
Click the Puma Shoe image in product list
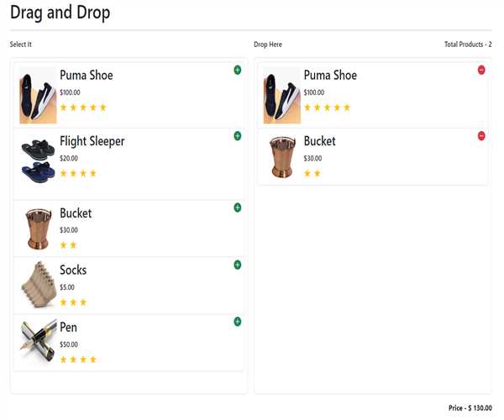(38, 95)
